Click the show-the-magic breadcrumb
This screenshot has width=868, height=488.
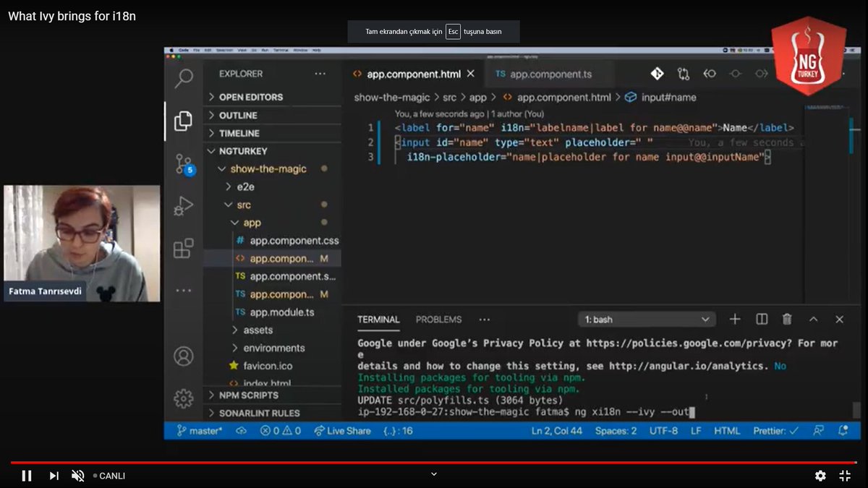click(x=391, y=97)
